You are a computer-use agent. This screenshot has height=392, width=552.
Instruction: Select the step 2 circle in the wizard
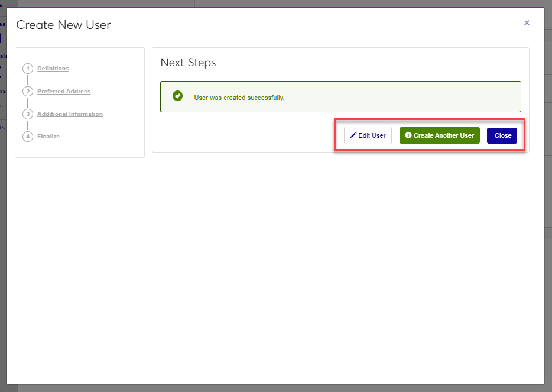(28, 92)
